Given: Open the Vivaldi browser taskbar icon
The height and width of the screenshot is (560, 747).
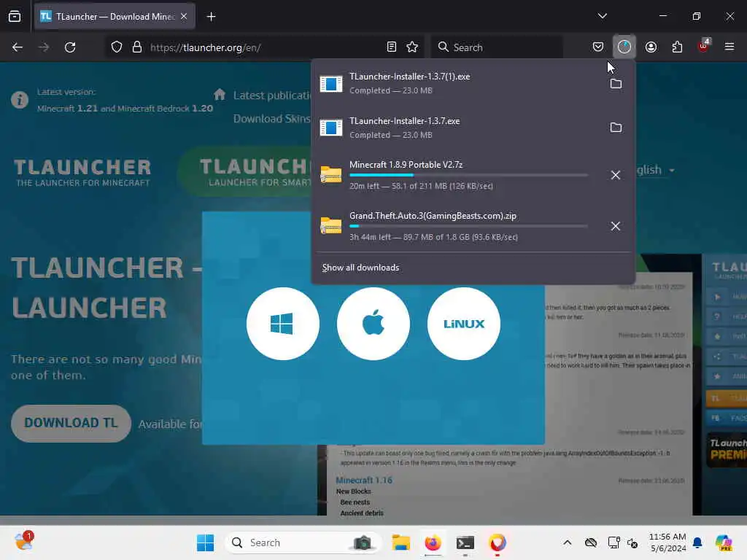Looking at the screenshot, I should [497, 542].
